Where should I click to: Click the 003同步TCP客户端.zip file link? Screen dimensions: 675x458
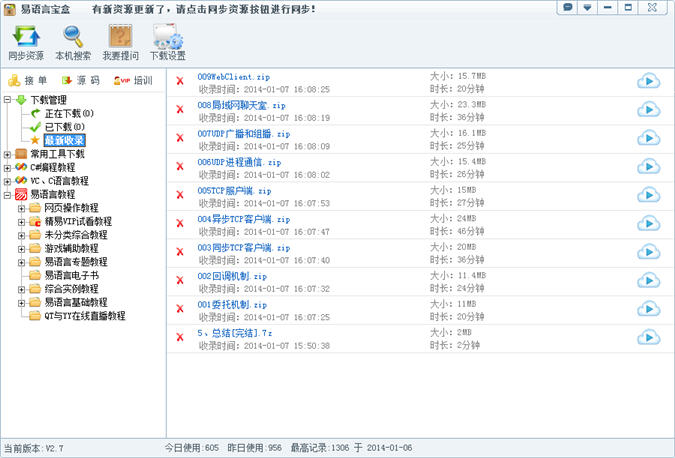243,247
